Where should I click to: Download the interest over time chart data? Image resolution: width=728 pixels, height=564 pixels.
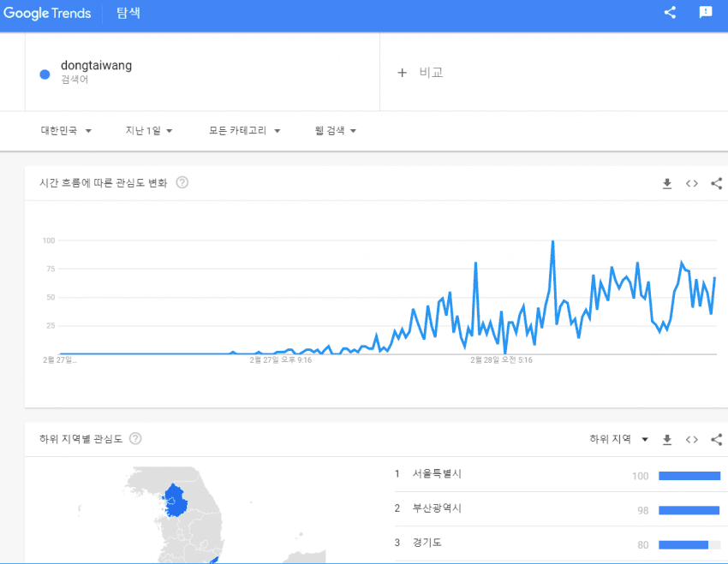pos(667,183)
